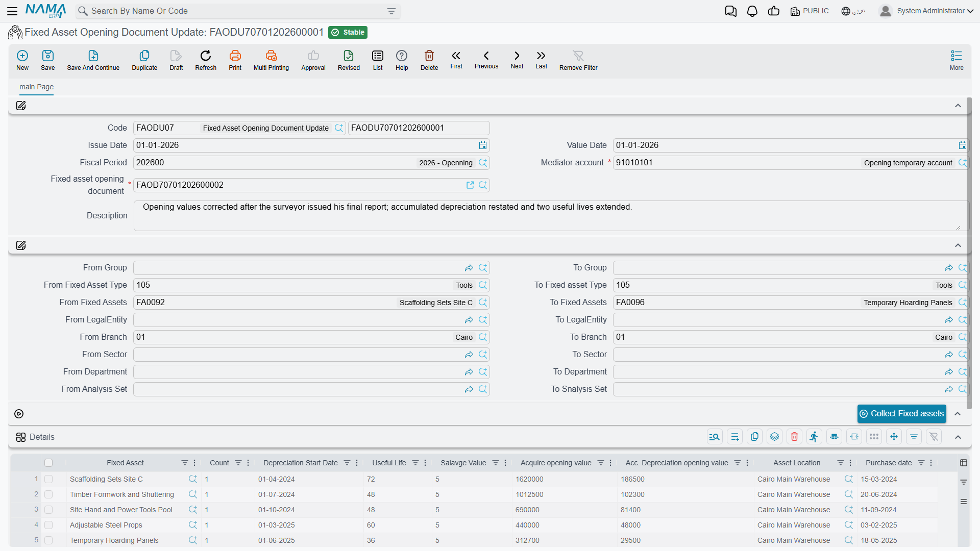980x551 pixels.
Task: Click the From Fixed Assets field
Action: [311, 303]
